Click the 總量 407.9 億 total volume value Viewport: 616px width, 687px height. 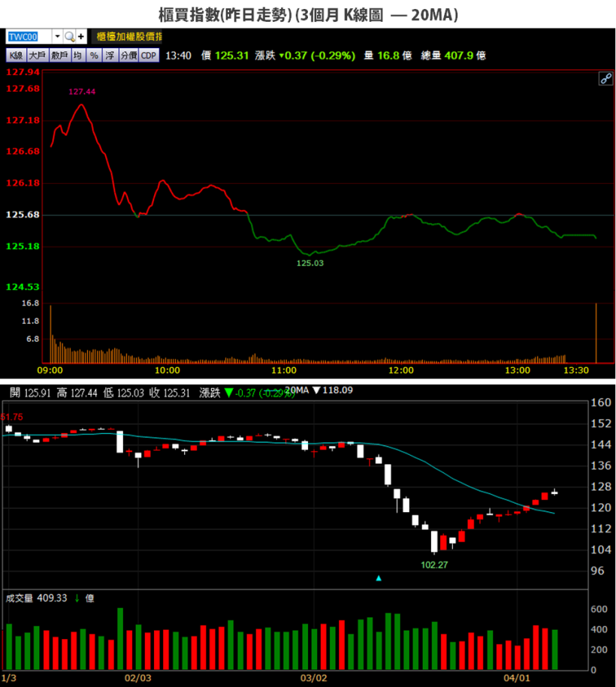click(x=453, y=56)
